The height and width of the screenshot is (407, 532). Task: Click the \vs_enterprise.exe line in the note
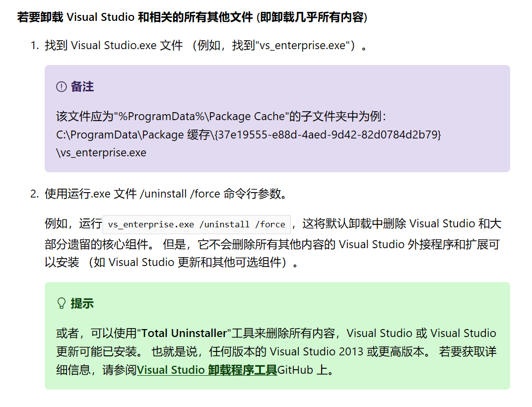click(x=101, y=152)
